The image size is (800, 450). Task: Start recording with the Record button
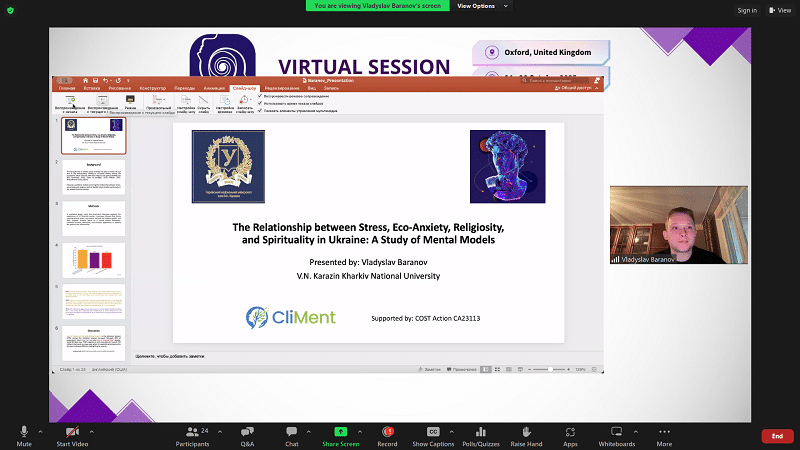pos(386,431)
